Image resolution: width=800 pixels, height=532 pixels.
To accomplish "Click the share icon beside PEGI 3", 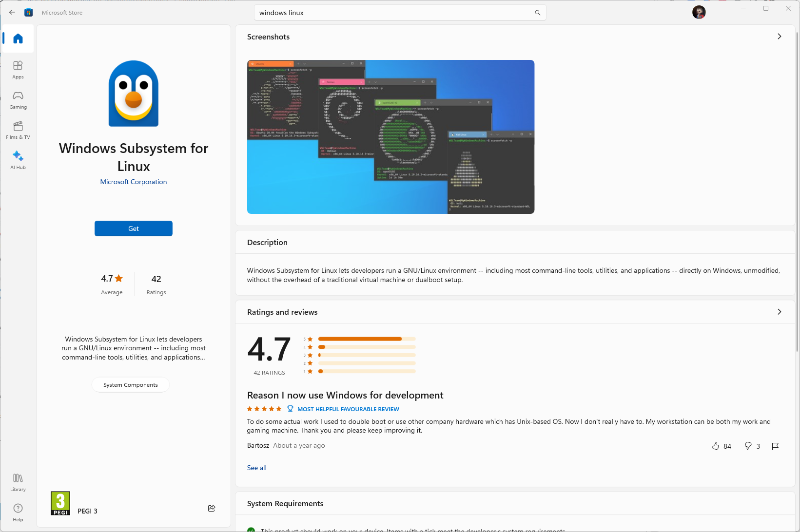I will [x=212, y=508].
